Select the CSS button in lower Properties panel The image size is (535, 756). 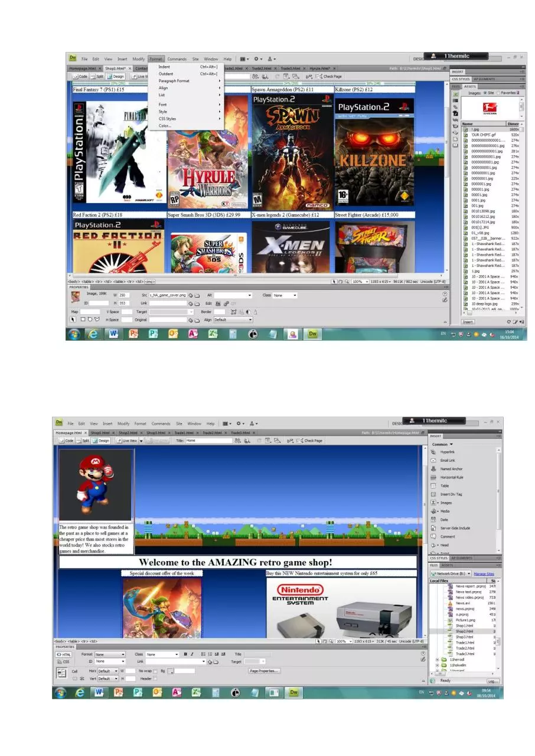[64, 661]
